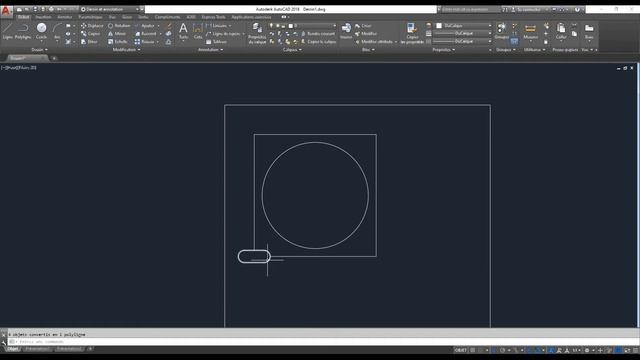Viewport: 640px width, 360px height.
Task: Expand the Bloc panel
Action: point(368,50)
